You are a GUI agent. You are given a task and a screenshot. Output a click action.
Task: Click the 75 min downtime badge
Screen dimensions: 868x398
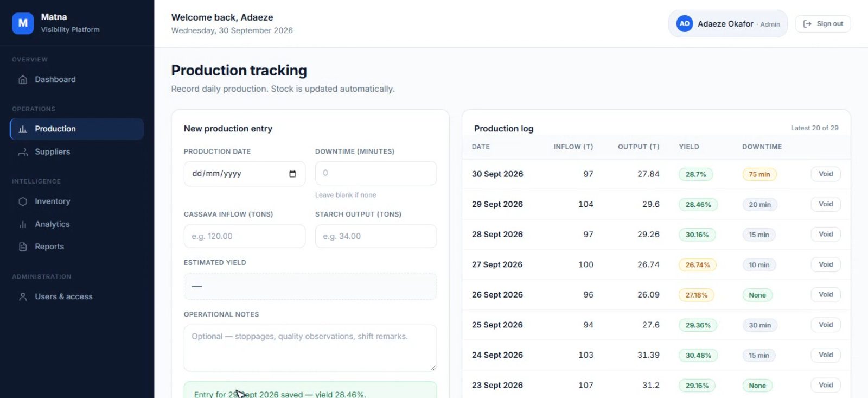pyautogui.click(x=759, y=174)
